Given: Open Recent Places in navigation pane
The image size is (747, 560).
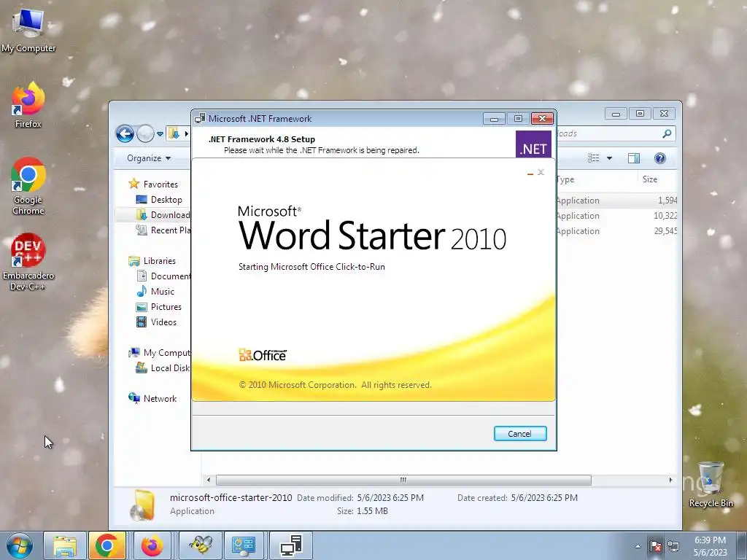Looking at the screenshot, I should coord(163,230).
